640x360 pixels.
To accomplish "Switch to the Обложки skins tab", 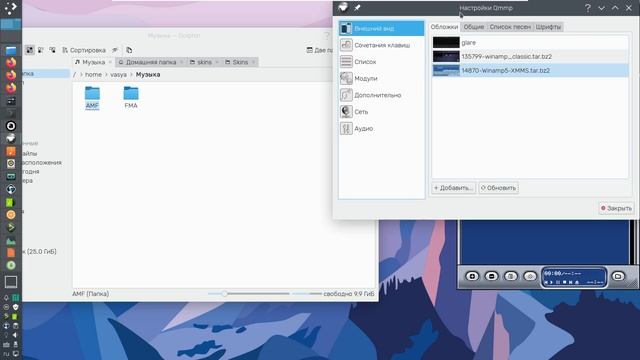I will (x=444, y=27).
